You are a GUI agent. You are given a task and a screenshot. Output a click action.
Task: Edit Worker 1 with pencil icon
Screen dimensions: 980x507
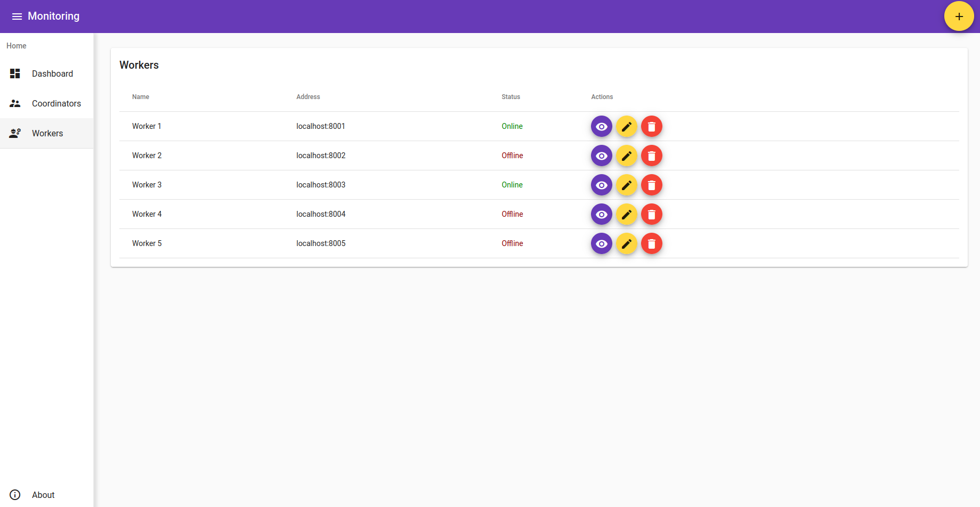point(626,126)
